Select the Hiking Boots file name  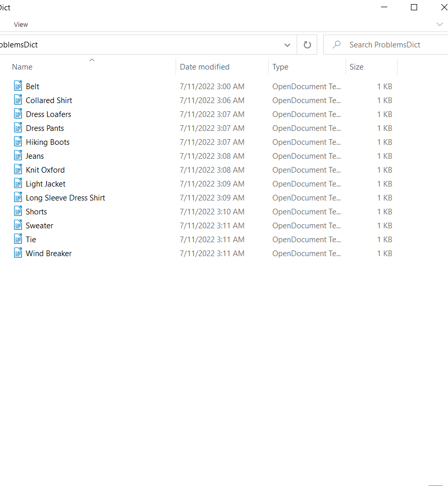[x=48, y=142]
